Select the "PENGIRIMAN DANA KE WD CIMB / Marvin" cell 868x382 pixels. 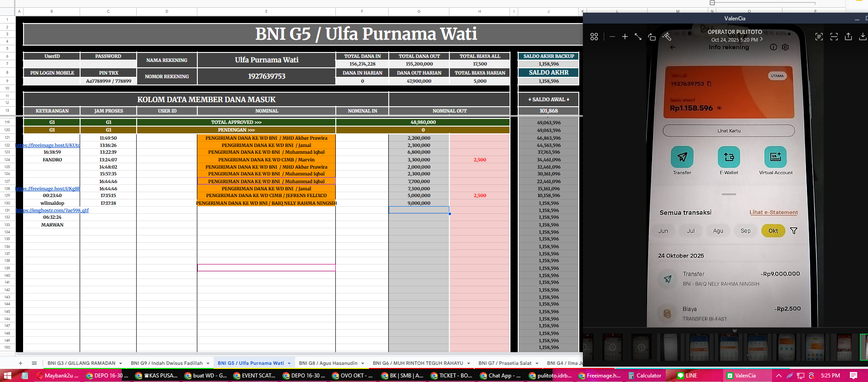tap(267, 160)
